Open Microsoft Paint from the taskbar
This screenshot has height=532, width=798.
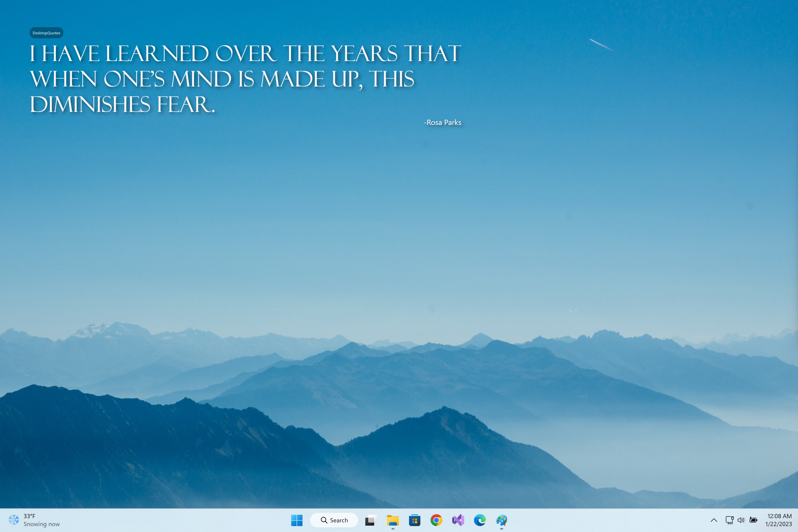501,520
